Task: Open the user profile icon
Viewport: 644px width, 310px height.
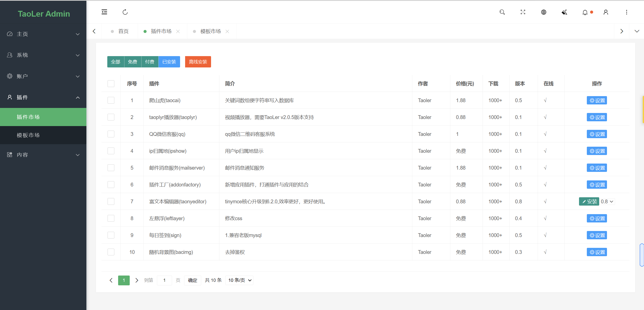Action: tap(605, 12)
